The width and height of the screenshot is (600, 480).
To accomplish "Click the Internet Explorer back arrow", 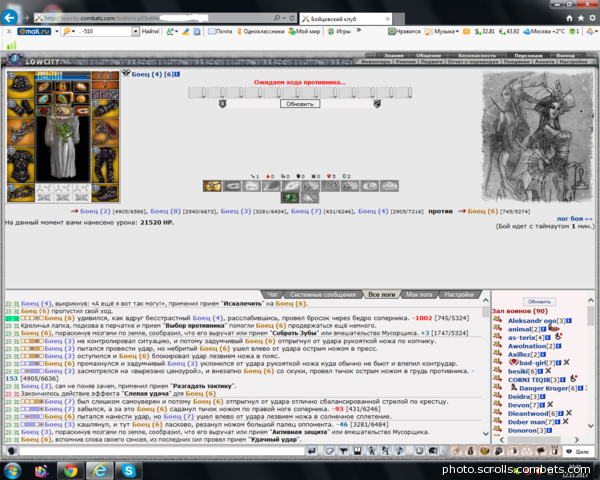I will (x=10, y=18).
